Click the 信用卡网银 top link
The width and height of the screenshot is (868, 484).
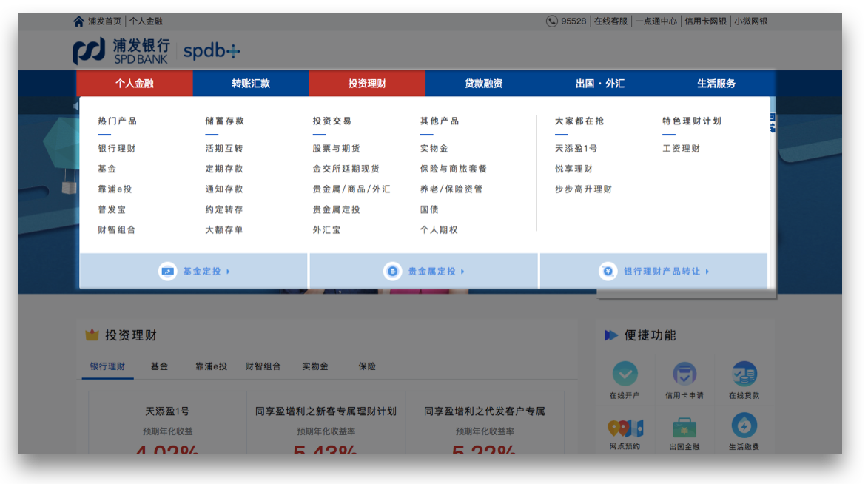(705, 21)
